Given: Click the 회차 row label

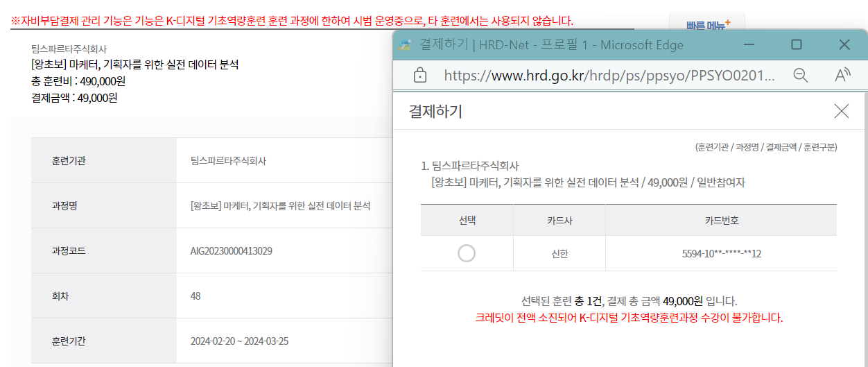Looking at the screenshot, I should coord(60,296).
